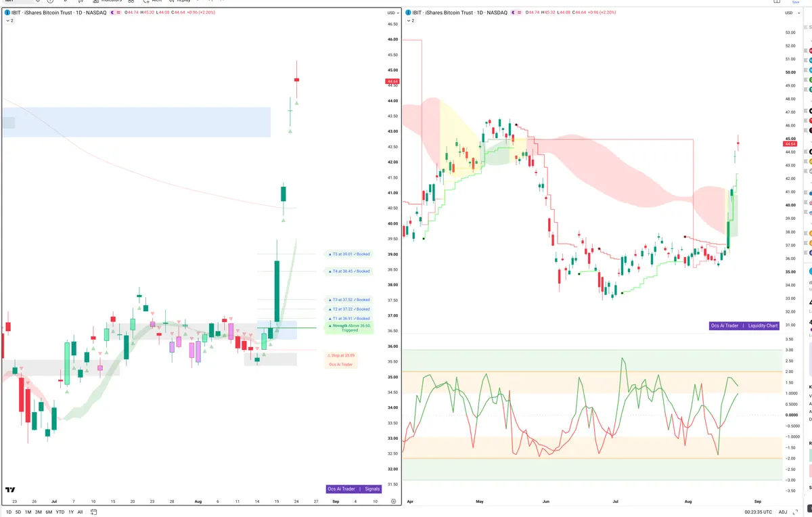Click the 'May' label on the right time axis
This screenshot has height=517, width=812.
tap(480, 501)
